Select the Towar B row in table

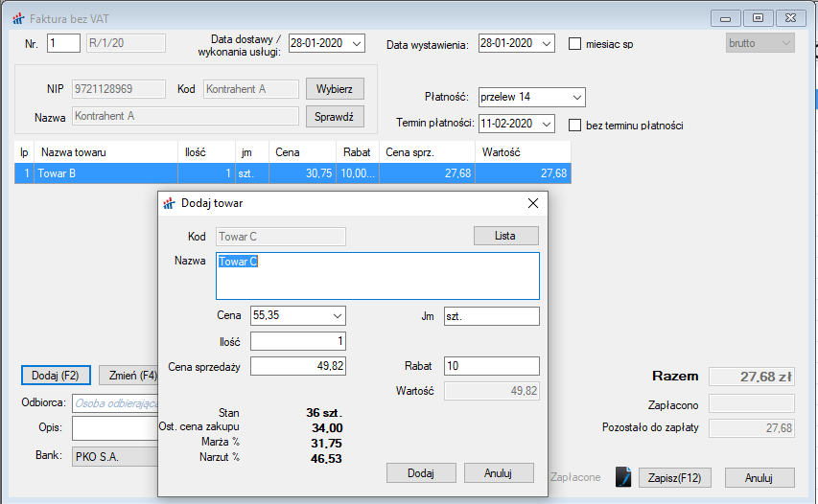(288, 173)
